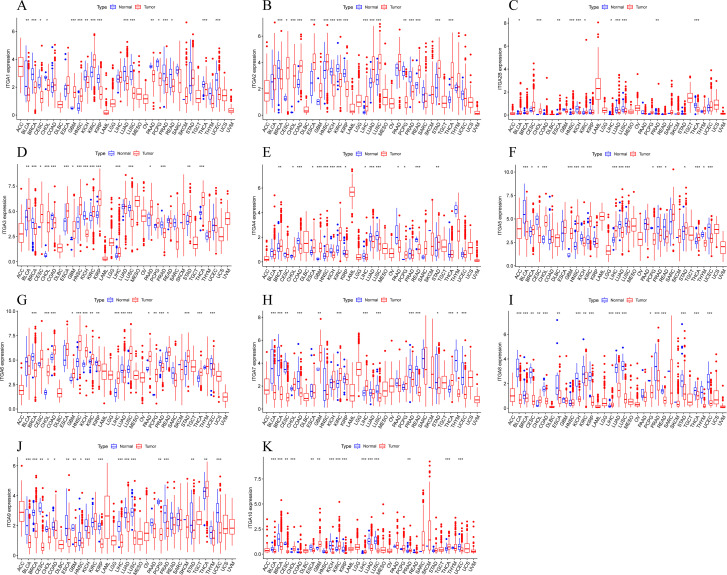
Task: Pick the Normal legend key in panel F
Action: click(x=608, y=153)
